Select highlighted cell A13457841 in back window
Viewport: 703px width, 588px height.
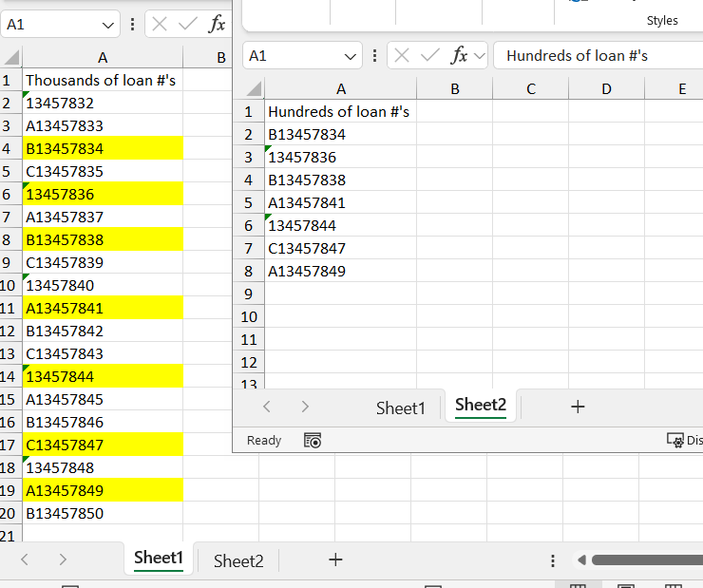[103, 308]
